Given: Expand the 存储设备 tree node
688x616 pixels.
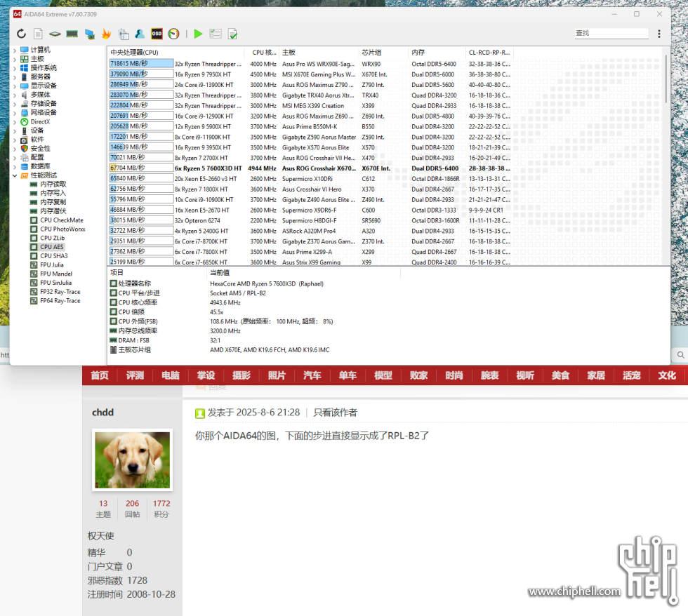Looking at the screenshot, I should pyautogui.click(x=15, y=104).
